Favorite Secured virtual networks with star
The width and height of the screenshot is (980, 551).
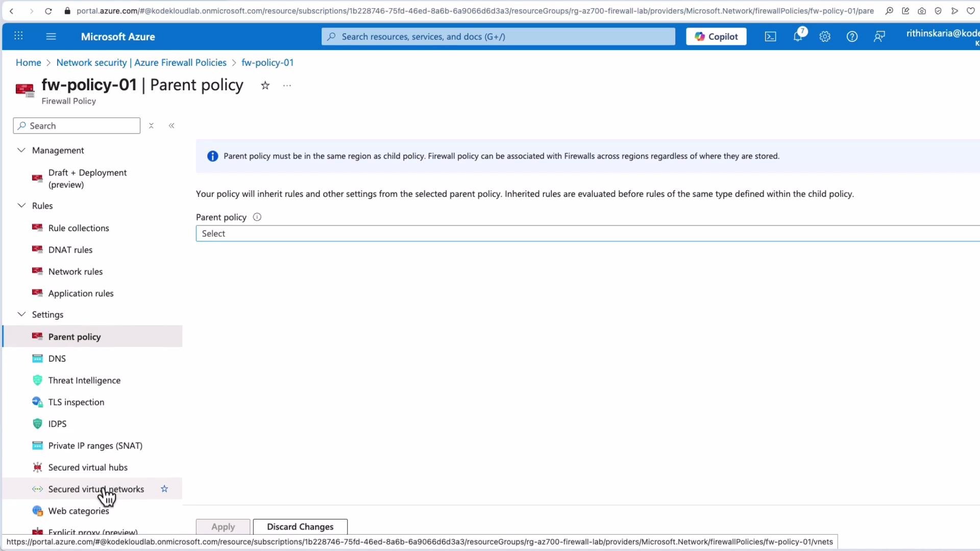(x=164, y=489)
